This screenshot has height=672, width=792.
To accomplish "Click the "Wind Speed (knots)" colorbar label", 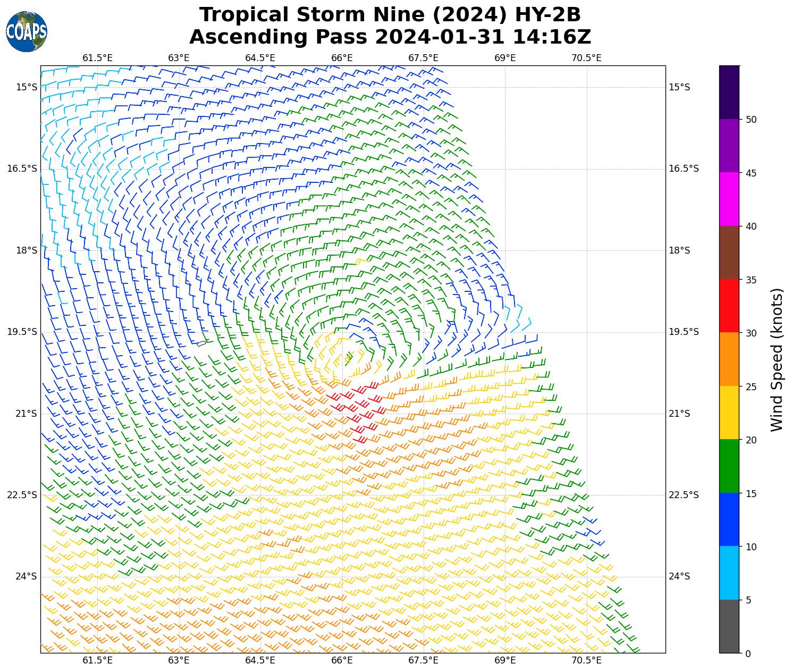I will coord(777,360).
